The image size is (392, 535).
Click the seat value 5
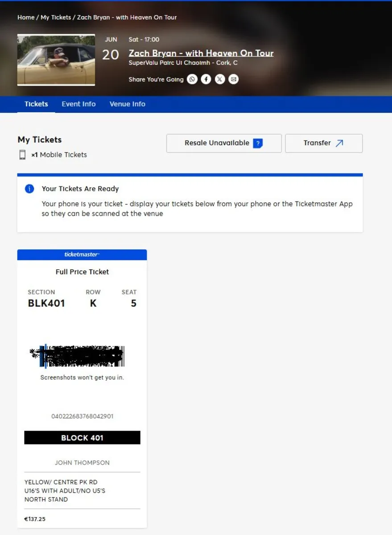(133, 304)
